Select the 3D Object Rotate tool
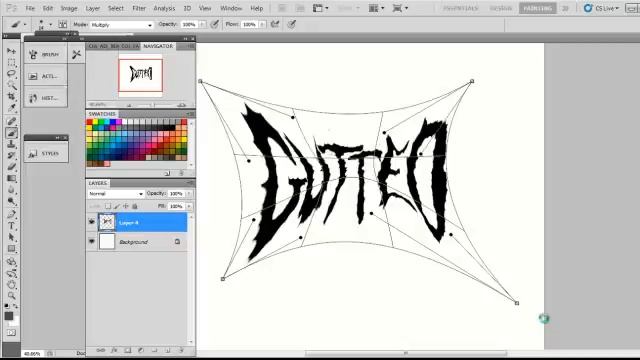This screenshot has height=360, width=640. pyautogui.click(x=11, y=262)
